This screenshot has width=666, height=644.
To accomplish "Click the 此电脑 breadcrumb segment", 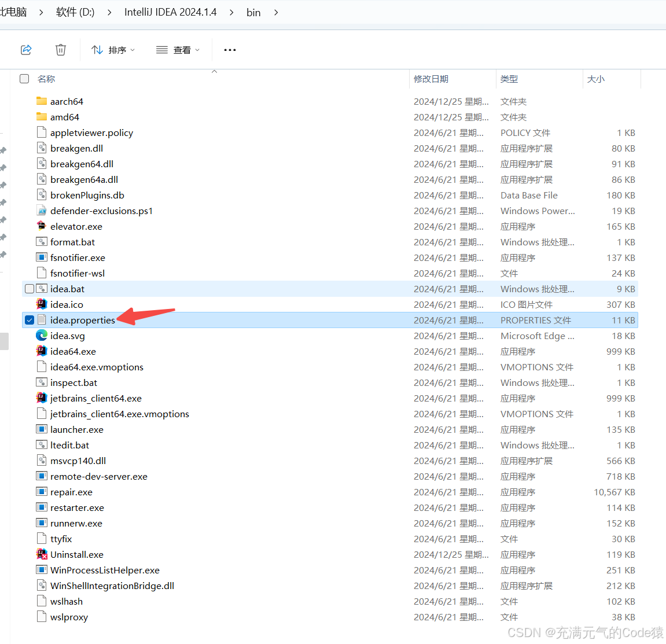I will 13,12.
